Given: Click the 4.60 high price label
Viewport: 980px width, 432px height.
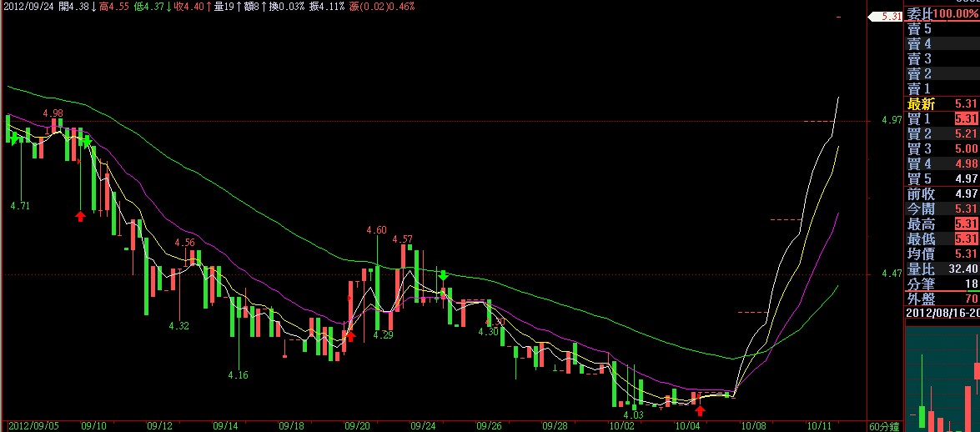Looking at the screenshot, I should [376, 231].
